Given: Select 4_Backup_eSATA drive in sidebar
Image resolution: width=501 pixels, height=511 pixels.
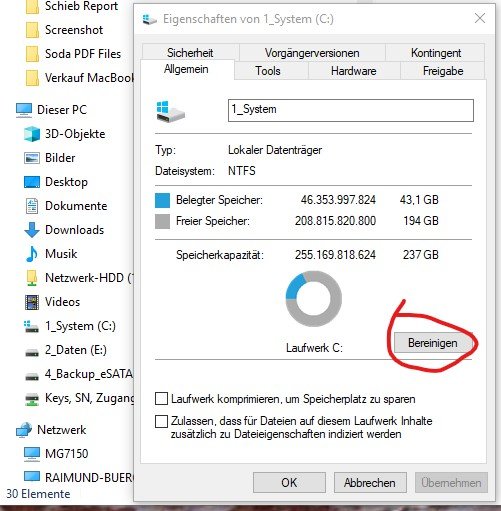Looking at the screenshot, I should 79,374.
